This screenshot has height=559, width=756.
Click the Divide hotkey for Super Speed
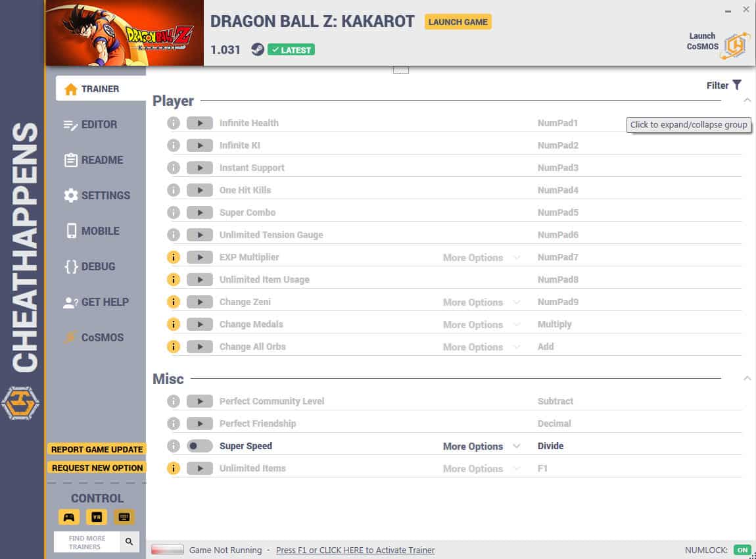pyautogui.click(x=551, y=446)
